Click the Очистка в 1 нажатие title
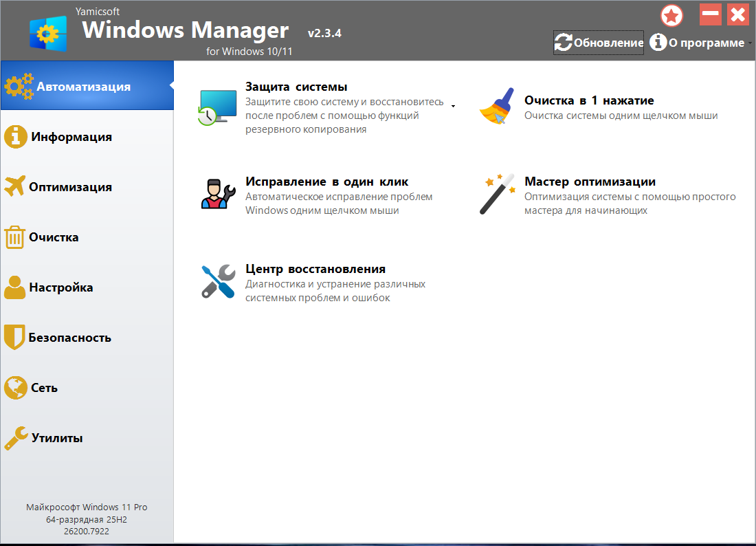The image size is (756, 546). [x=589, y=100]
